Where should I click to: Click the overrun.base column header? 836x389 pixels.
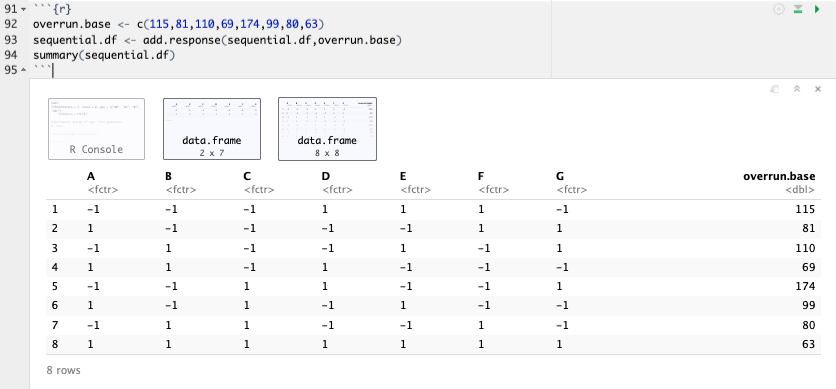click(779, 176)
